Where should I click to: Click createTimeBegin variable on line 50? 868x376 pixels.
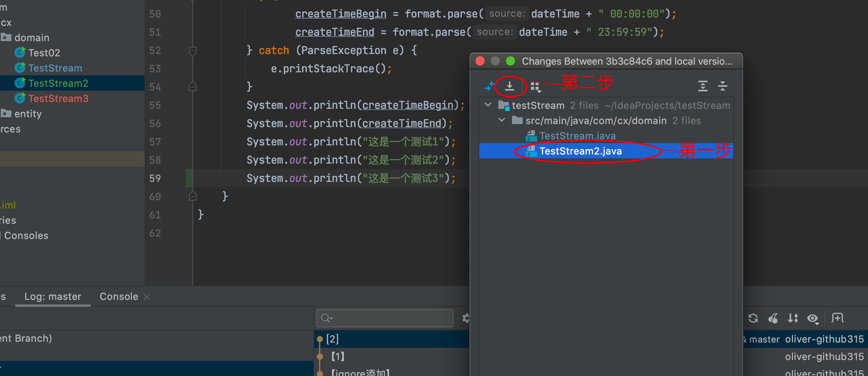tap(341, 14)
